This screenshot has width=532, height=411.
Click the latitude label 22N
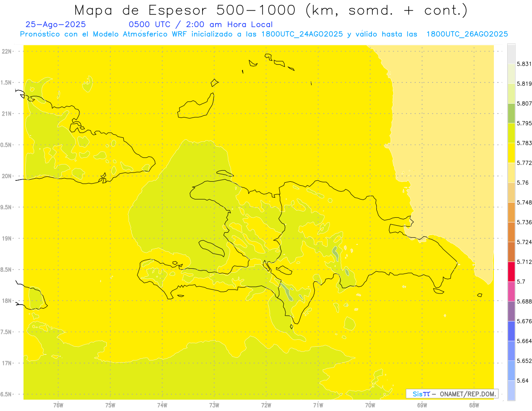click(6, 51)
